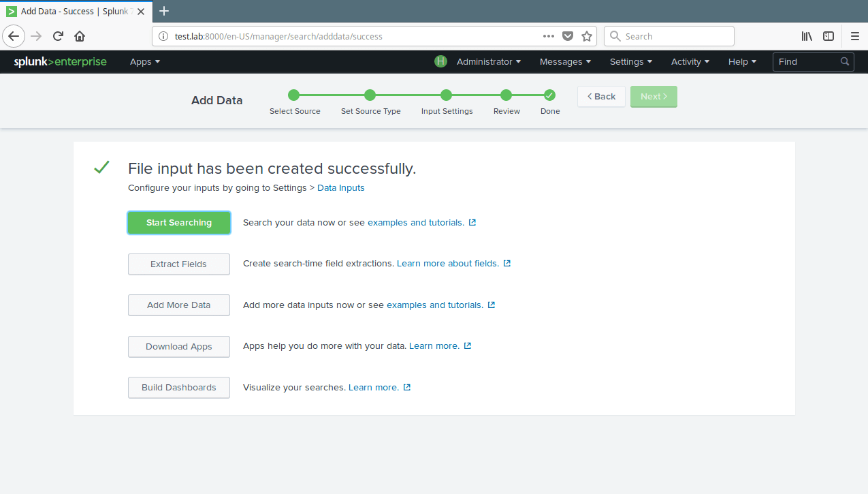Screen dimensions: 868x494
Task: Click the Splunk Enterprise logo
Action: click(61, 61)
